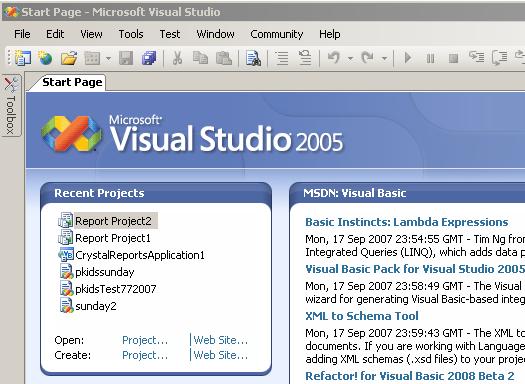525x384 pixels.
Task: Open the Tools menu
Action: pos(131,34)
